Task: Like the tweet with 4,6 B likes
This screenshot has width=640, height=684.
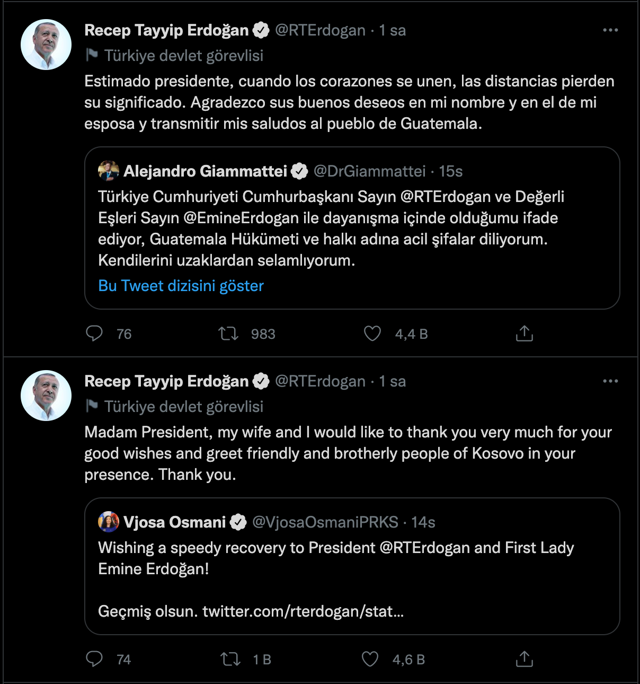Action: click(x=372, y=659)
